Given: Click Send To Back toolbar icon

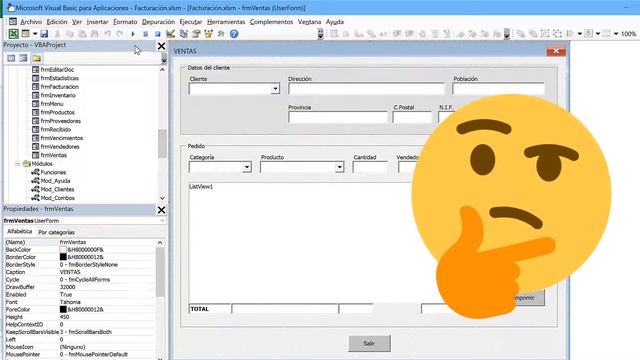Looking at the screenshot, I should pos(533,33).
